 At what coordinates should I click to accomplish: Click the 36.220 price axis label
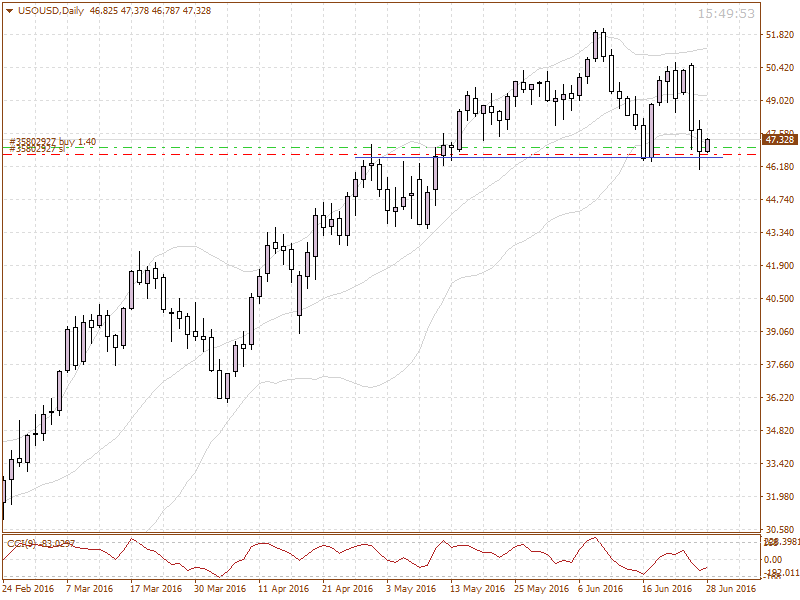779,398
